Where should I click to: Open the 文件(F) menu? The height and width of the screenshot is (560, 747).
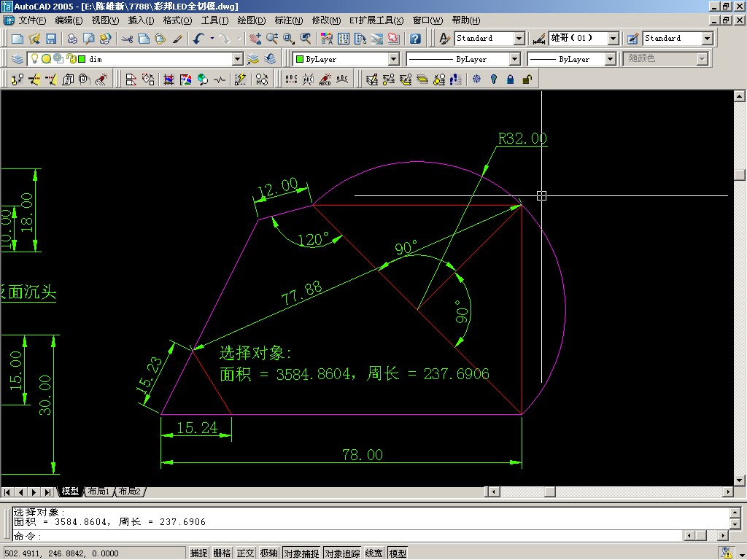pos(32,20)
